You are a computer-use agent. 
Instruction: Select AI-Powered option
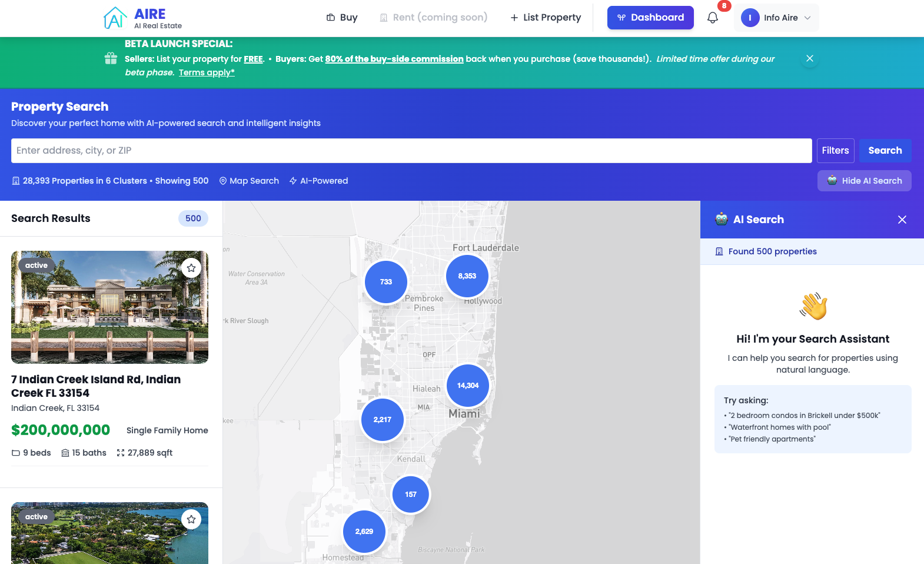pyautogui.click(x=318, y=181)
